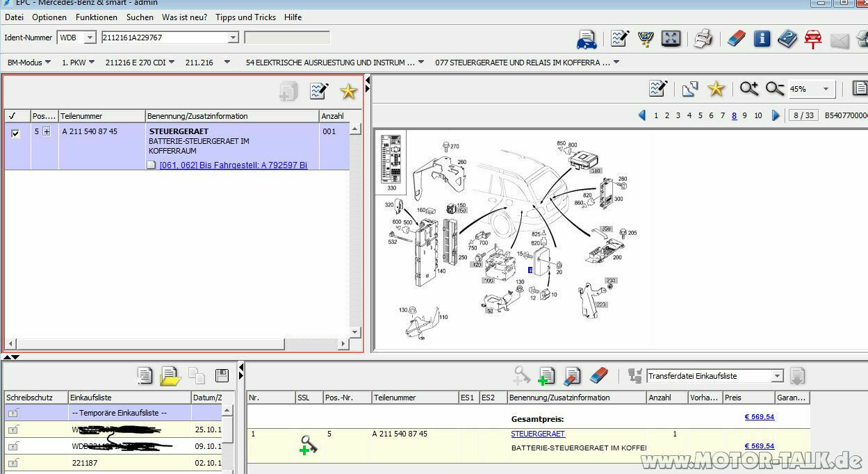Click the shopping cart icon

pos(646,39)
